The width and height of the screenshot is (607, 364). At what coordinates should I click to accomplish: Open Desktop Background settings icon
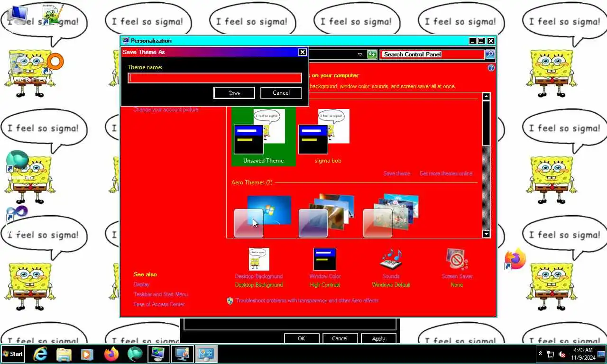(259, 259)
